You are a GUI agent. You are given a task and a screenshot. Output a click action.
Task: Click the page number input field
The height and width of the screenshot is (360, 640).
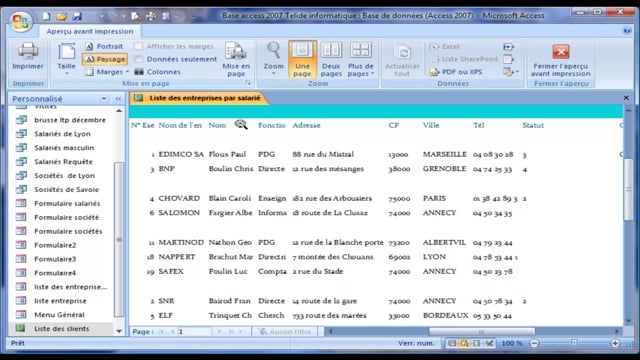click(194, 331)
